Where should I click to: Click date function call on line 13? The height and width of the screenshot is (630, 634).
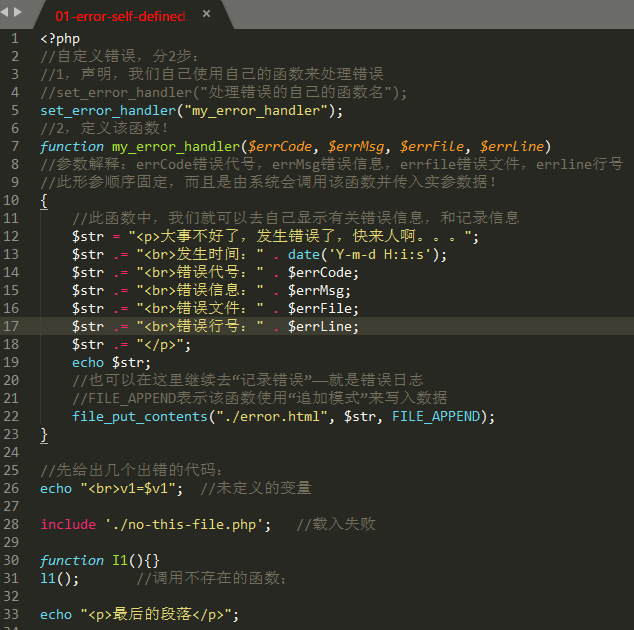(x=303, y=255)
